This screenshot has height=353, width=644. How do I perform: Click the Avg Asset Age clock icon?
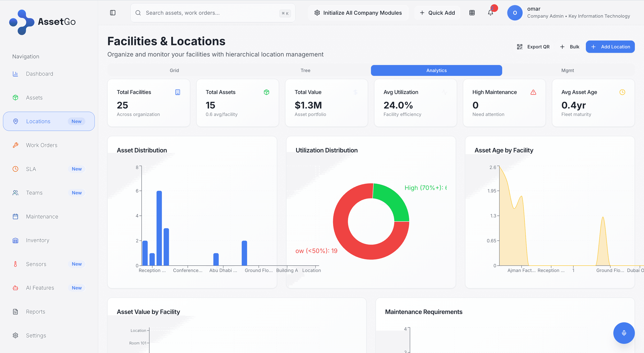pyautogui.click(x=622, y=92)
